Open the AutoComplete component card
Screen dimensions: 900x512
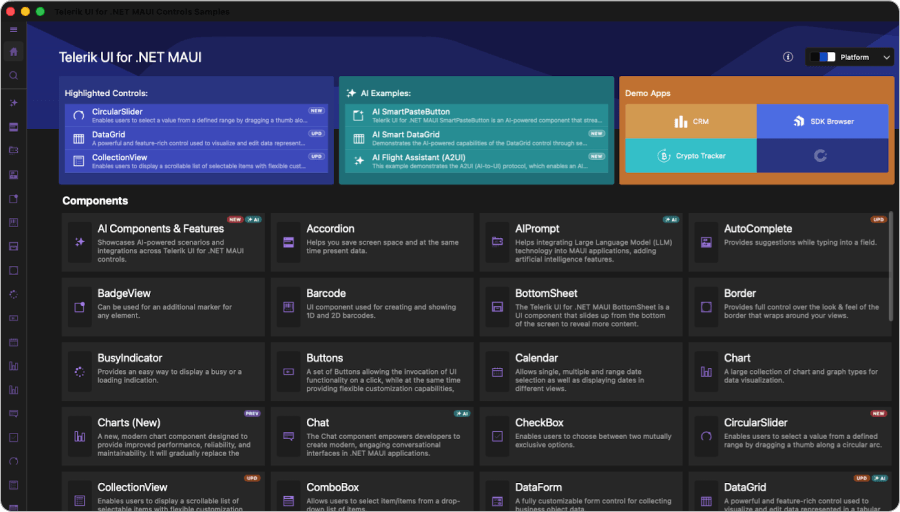tap(789, 242)
